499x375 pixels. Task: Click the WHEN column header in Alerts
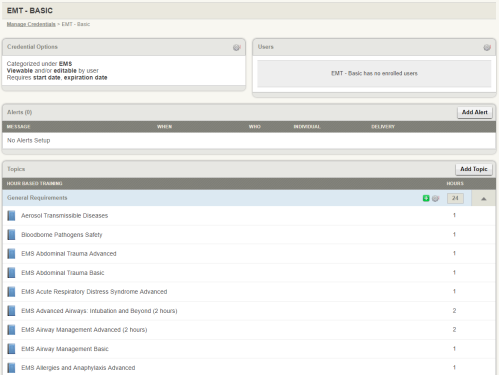[x=165, y=127]
